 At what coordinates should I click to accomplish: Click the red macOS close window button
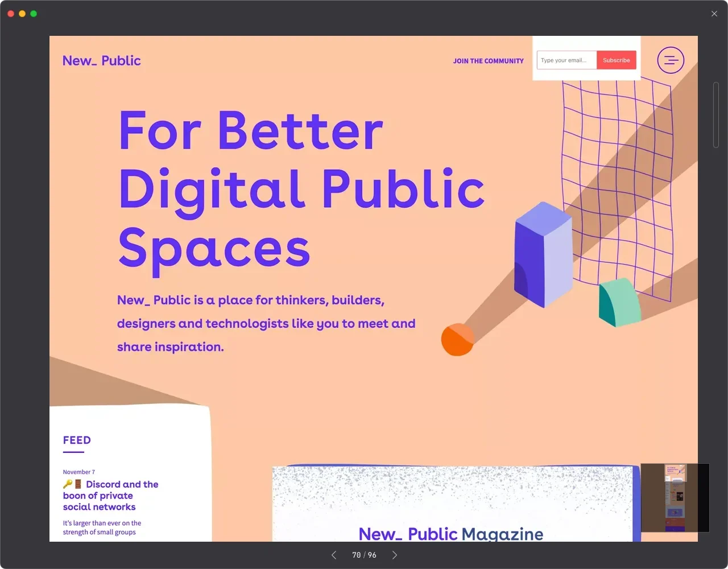pyautogui.click(x=11, y=14)
